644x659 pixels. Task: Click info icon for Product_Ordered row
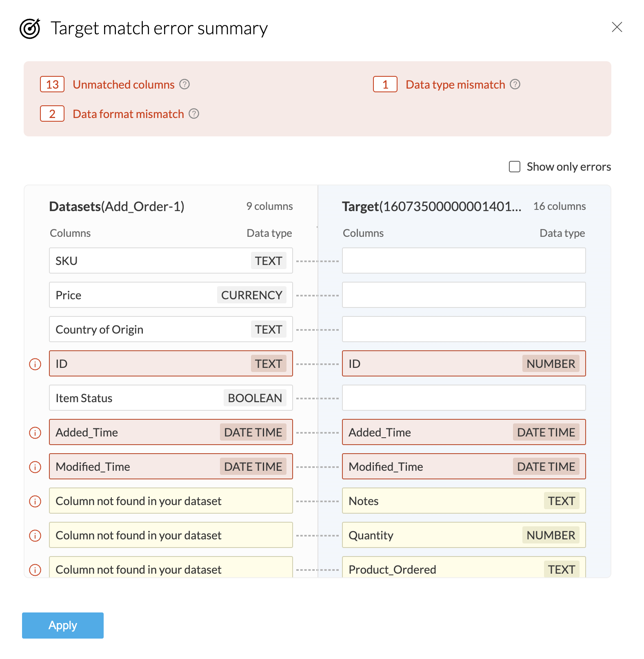tap(36, 570)
